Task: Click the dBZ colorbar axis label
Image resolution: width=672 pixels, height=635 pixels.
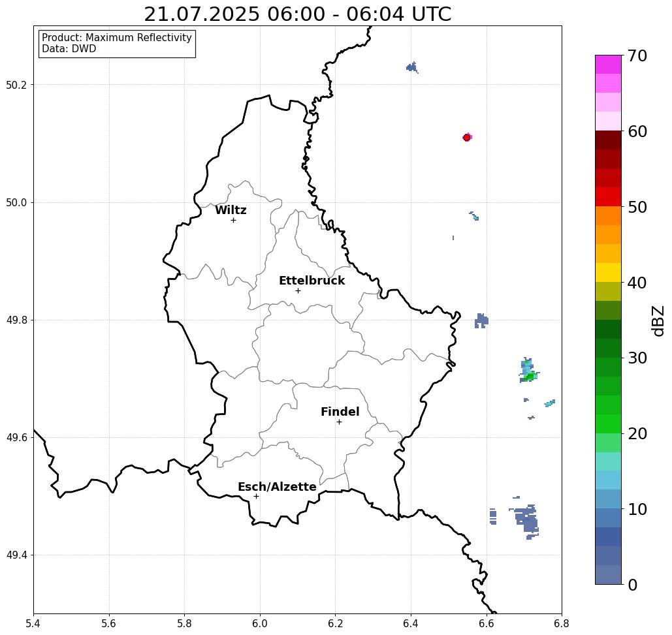Action: [658, 320]
